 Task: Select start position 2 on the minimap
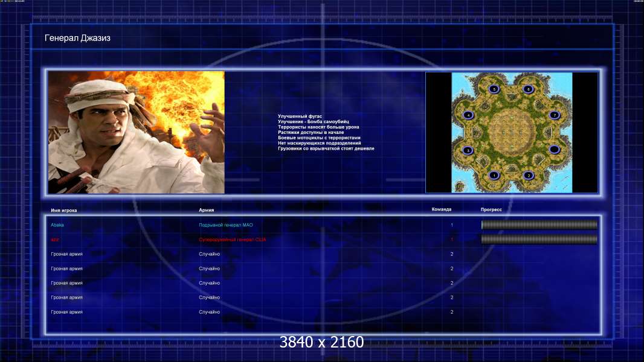(x=529, y=176)
